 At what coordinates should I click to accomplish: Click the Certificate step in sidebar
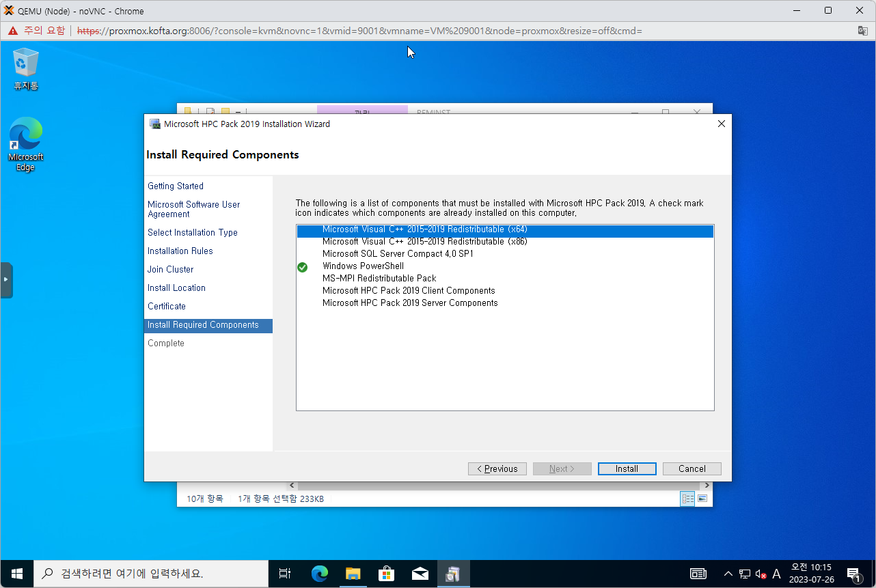tap(167, 307)
